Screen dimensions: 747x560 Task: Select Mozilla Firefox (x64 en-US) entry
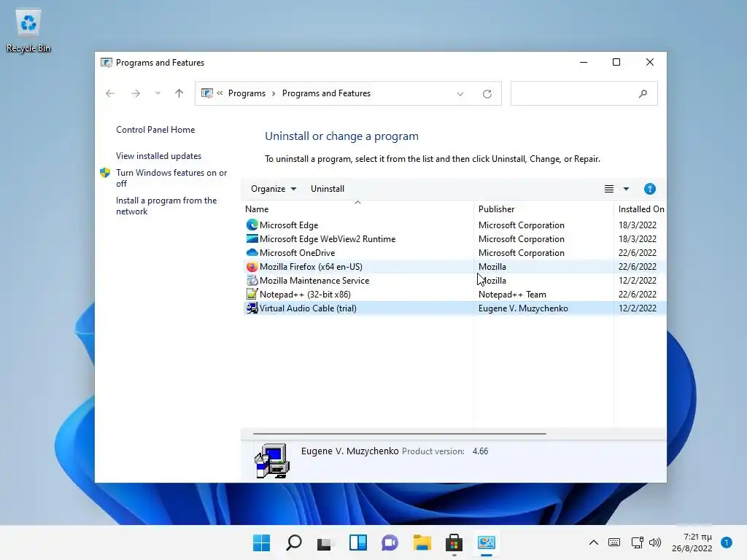coord(311,267)
